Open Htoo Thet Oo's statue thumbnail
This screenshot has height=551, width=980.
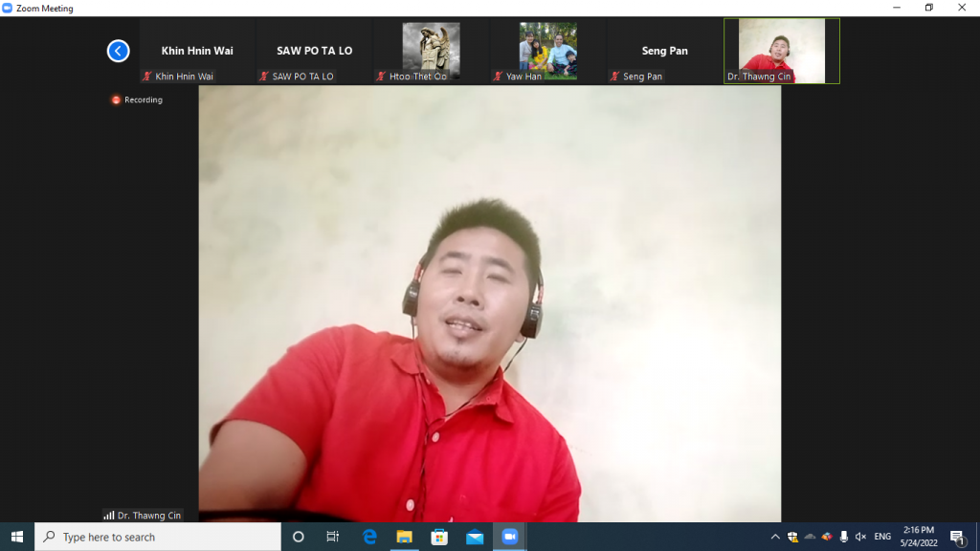432,51
